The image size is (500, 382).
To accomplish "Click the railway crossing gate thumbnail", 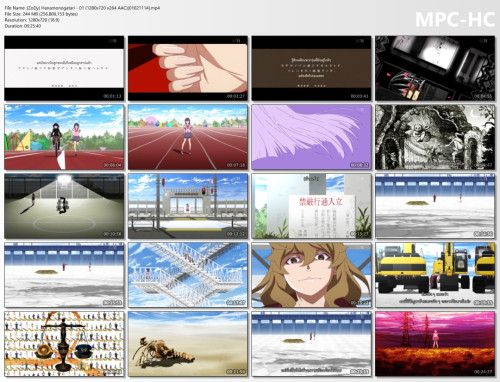I will pyautogui.click(x=188, y=206).
